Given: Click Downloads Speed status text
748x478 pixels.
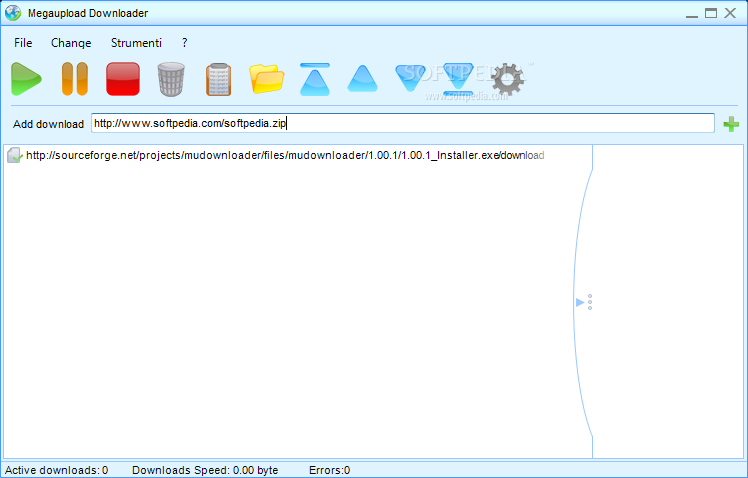Looking at the screenshot, I should click(205, 470).
